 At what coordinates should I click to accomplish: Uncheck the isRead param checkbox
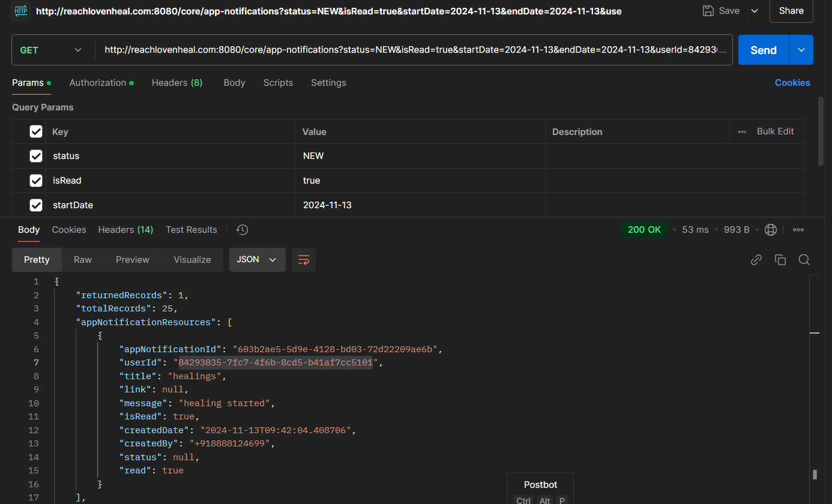point(36,181)
